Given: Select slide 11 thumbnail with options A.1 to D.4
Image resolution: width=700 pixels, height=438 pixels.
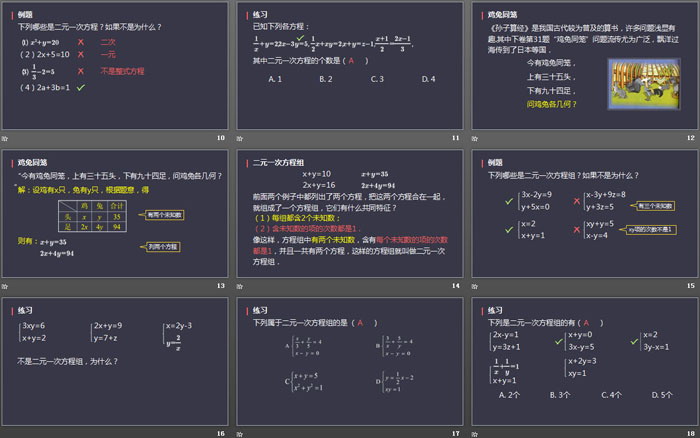Looking at the screenshot, I should 350,66.
